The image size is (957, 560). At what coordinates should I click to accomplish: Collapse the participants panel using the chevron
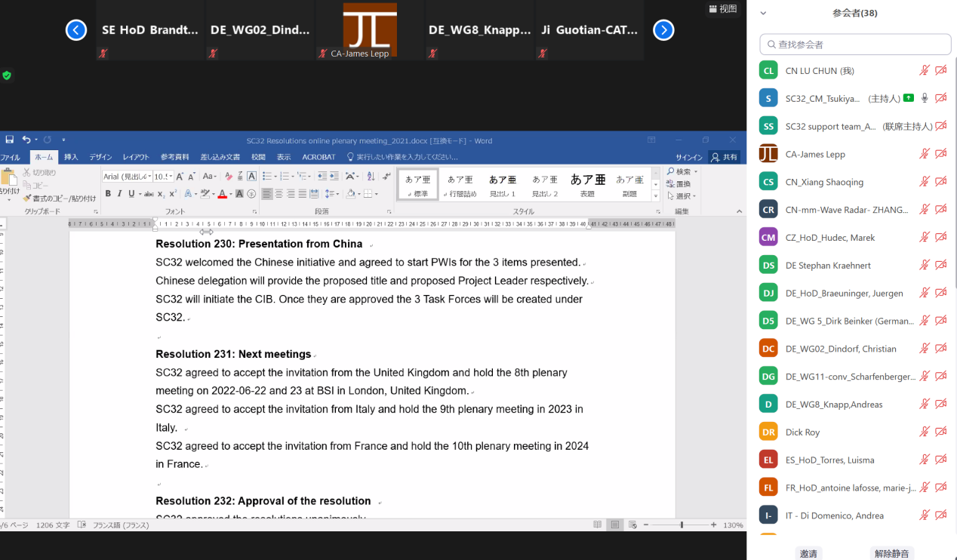pos(763,13)
